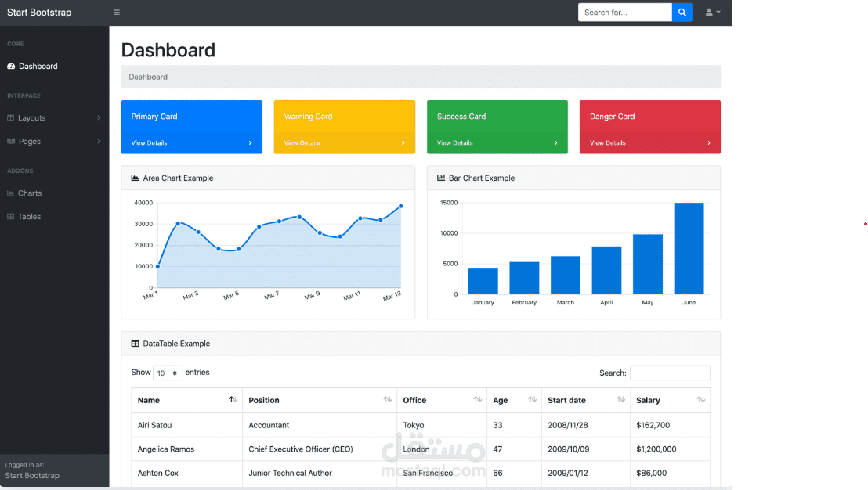This screenshot has height=490, width=868.
Task: Sort the table by Position column
Action: click(x=320, y=400)
